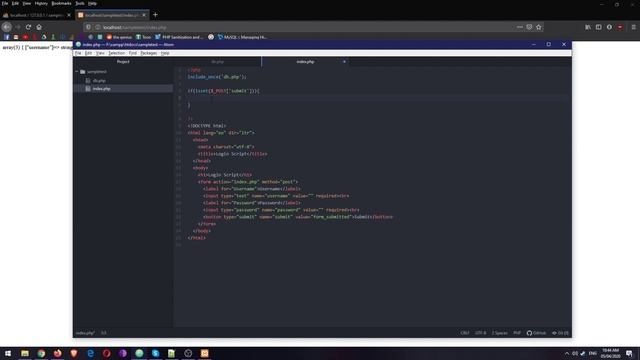Open the Windows Start menu
This screenshot has height=360, width=640.
[8, 353]
